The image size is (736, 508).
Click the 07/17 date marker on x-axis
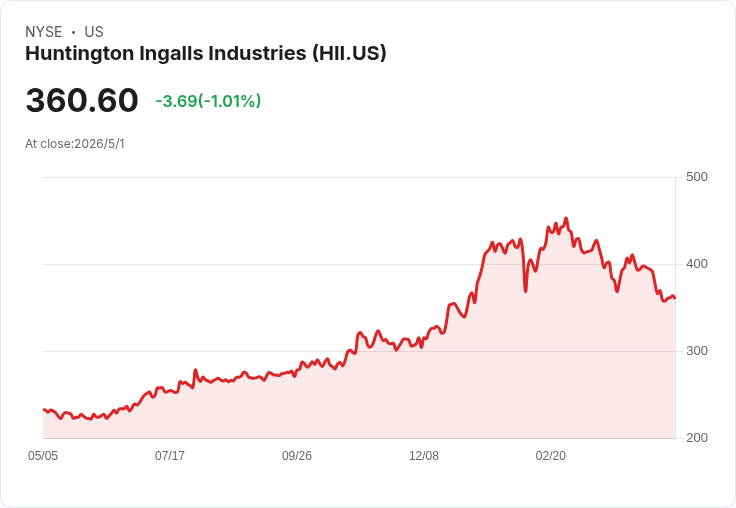pyautogui.click(x=170, y=456)
